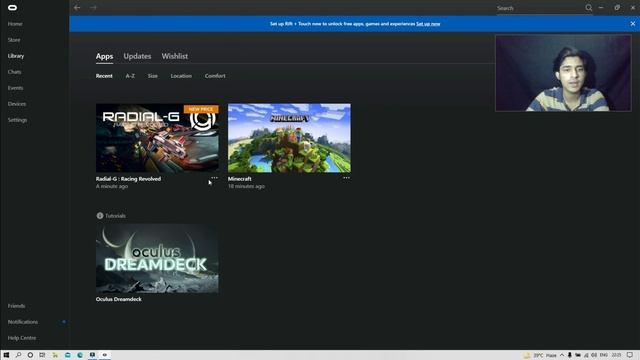Viewport: 640px width, 360px height.
Task: Go back using the back arrow
Action: 77,7
